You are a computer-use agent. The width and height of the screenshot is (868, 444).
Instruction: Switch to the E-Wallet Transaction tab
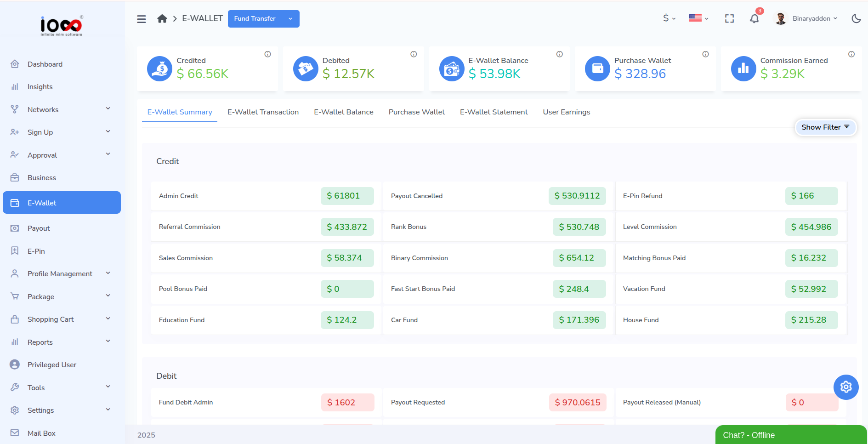pos(262,112)
